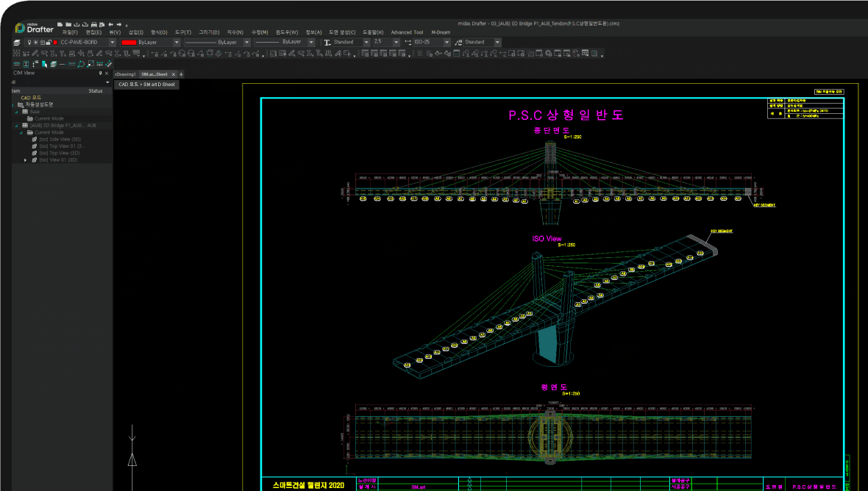Click the text style 'T' icon

327,43
